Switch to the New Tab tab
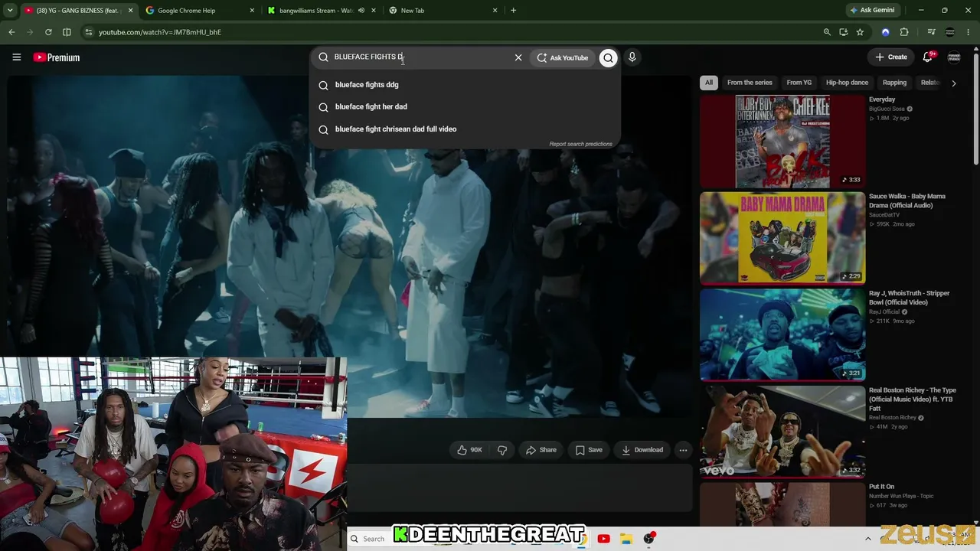980x551 pixels. click(x=443, y=11)
